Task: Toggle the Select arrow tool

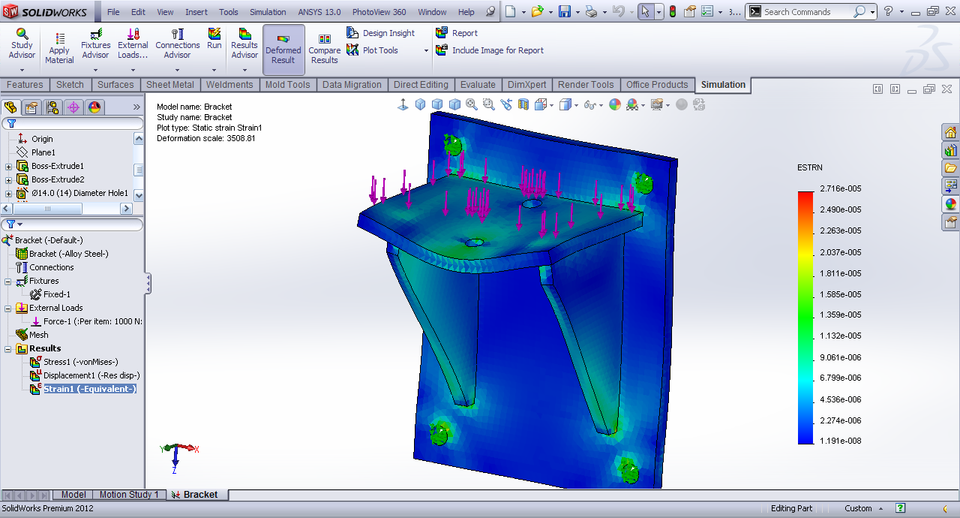Action: (x=645, y=12)
